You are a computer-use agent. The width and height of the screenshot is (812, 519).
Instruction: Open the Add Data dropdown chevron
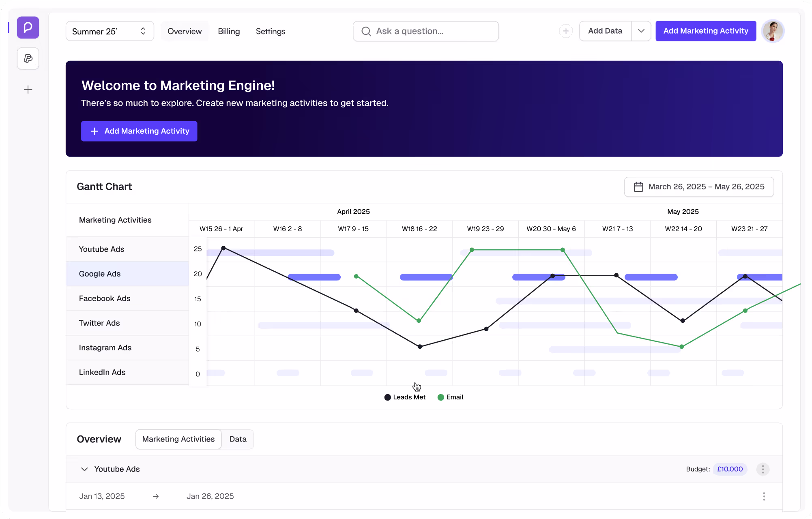click(641, 31)
